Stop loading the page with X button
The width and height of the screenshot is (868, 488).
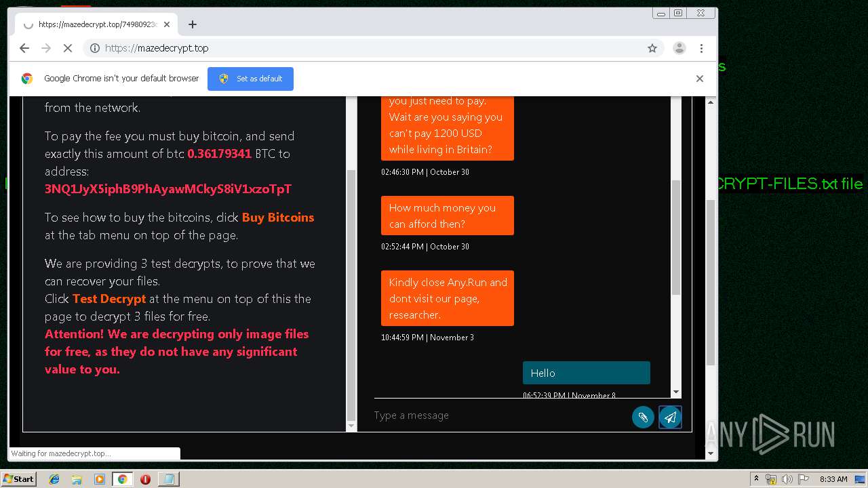[x=68, y=48]
